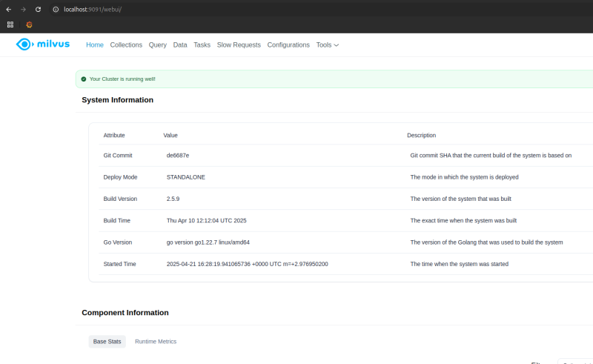Screen dimensions: 593x364
Task: Open the filter select box under Component Information
Action: point(574,362)
